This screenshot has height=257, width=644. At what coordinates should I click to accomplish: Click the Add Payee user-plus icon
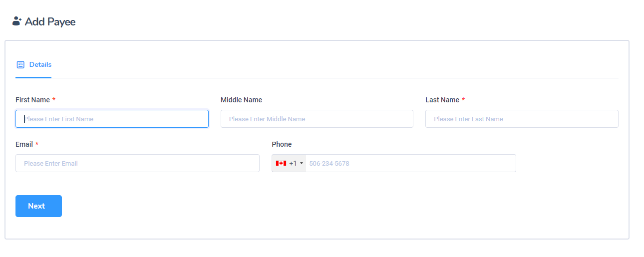pyautogui.click(x=17, y=21)
